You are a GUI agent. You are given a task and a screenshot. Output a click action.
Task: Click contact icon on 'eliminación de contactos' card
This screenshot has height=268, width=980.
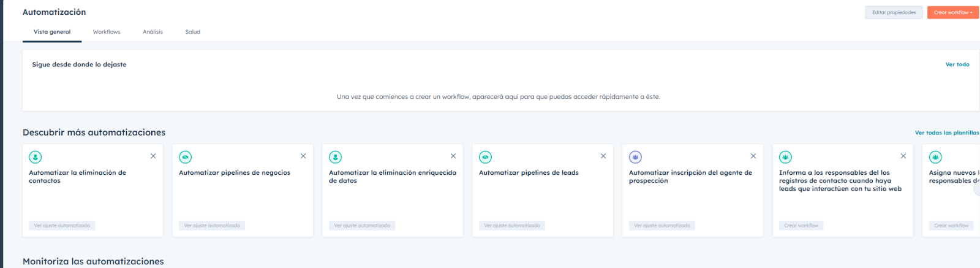[36, 157]
